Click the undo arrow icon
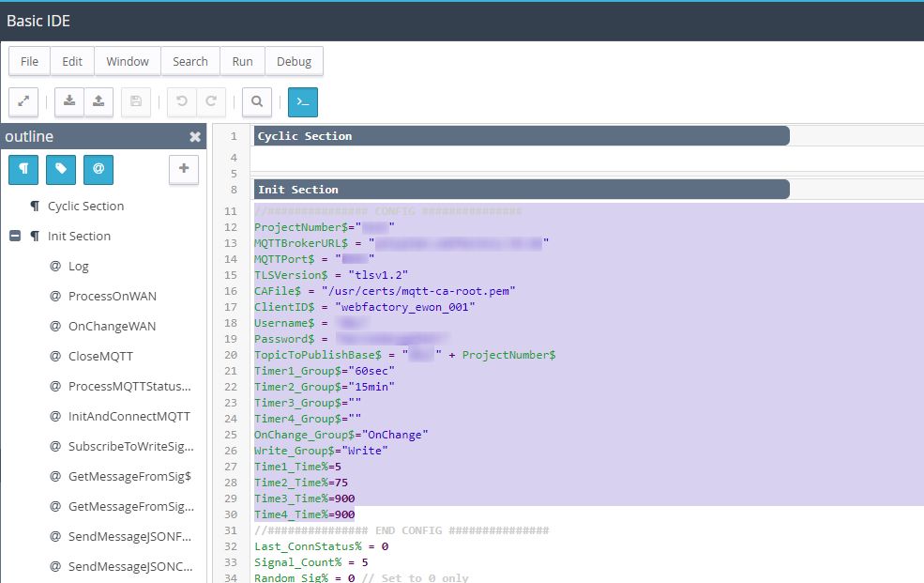Screen dimensions: 924x583 (181, 101)
